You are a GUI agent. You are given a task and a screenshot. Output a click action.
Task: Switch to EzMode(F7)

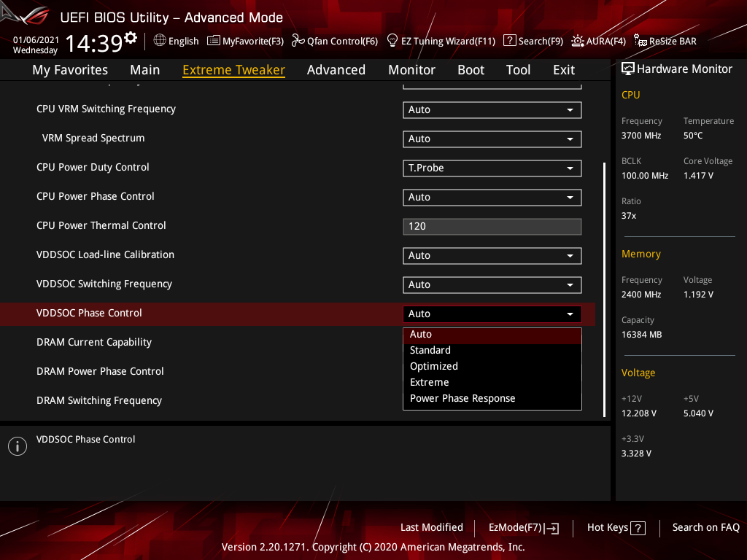coord(524,528)
